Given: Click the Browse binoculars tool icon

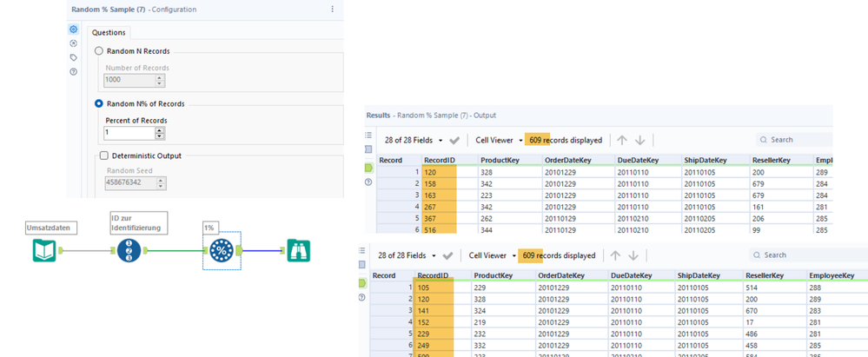Looking at the screenshot, I should point(300,251).
